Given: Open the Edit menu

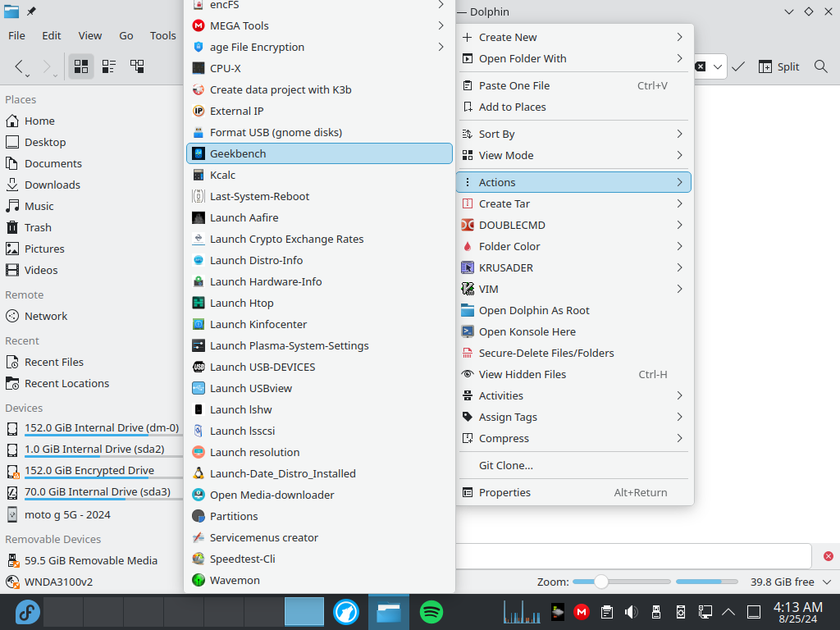Looking at the screenshot, I should click(52, 35).
